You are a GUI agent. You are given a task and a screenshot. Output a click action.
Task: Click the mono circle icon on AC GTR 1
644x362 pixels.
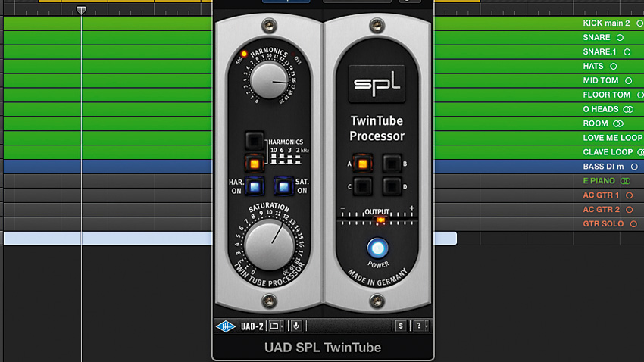[x=629, y=196]
